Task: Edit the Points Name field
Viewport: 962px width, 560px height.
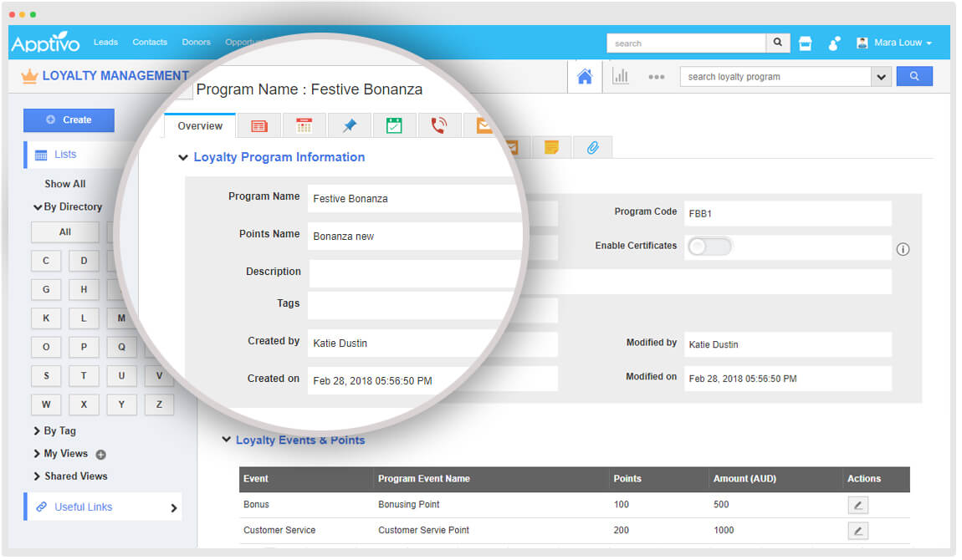Action: tap(417, 237)
